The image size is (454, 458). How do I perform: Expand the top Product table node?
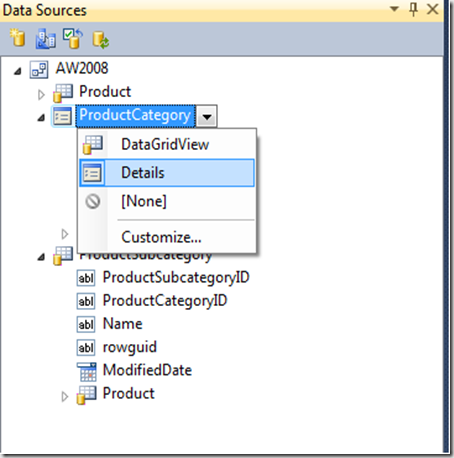(x=41, y=95)
